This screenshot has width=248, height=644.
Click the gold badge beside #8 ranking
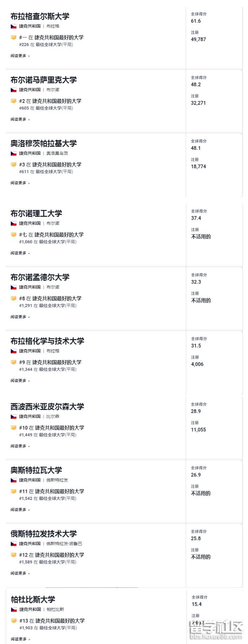(14, 298)
